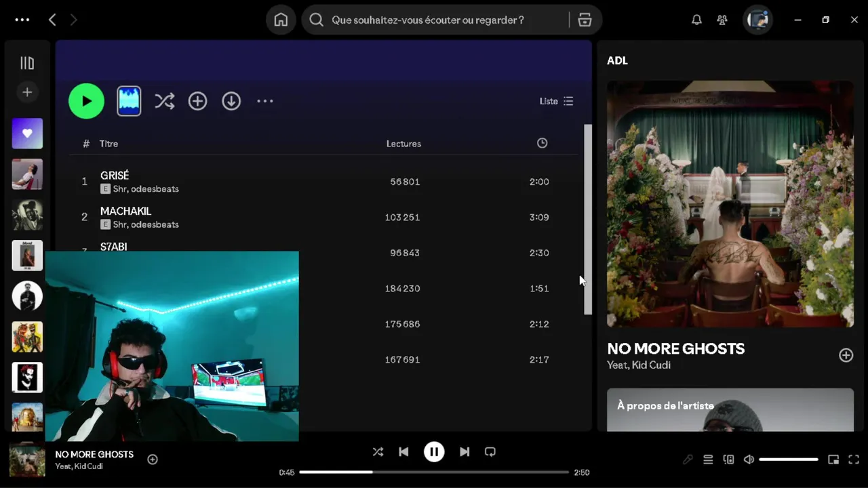The image size is (868, 488).
Task: Open the Browse icon in search bar
Action: click(585, 20)
